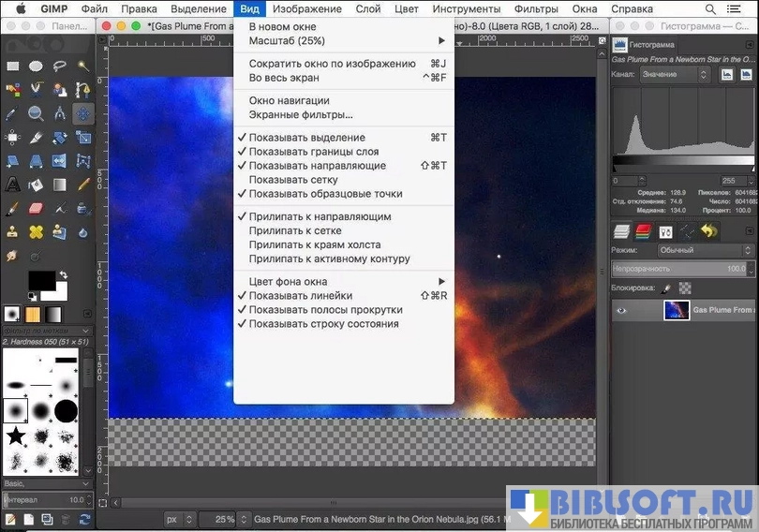The height and width of the screenshot is (532, 759).
Task: Choose 'Окно навигации' menu entry
Action: click(289, 100)
